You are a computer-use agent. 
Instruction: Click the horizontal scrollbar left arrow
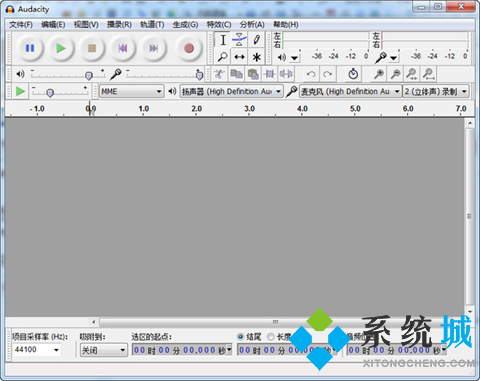(94, 322)
